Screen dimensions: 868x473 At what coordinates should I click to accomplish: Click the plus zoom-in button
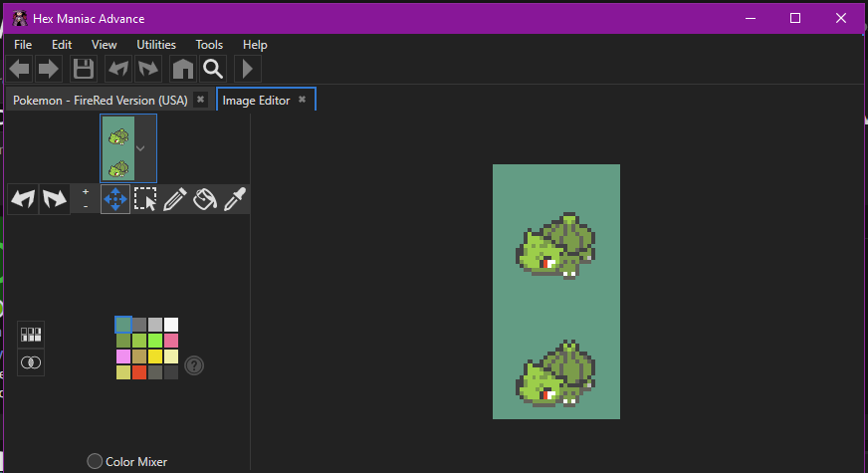86,191
